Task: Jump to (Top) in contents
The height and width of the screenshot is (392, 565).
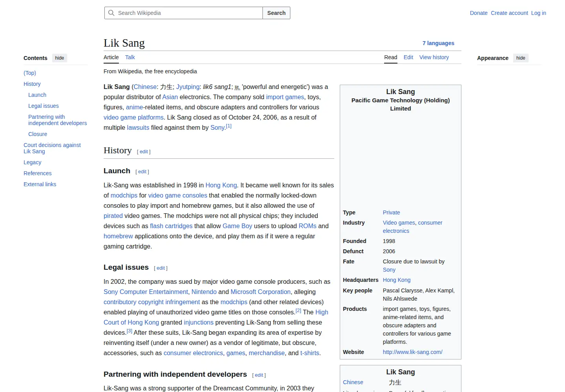Action: [30, 73]
